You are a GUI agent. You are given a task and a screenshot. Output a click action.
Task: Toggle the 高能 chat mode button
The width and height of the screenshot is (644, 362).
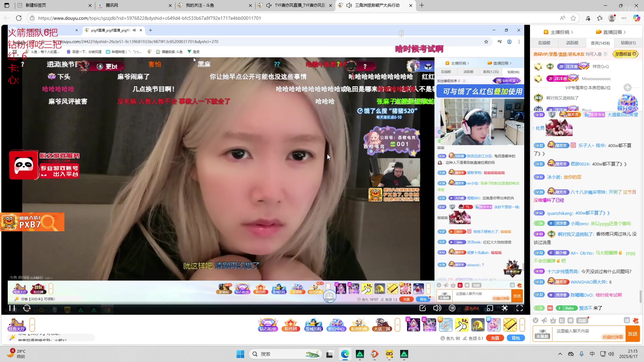coord(582,320)
